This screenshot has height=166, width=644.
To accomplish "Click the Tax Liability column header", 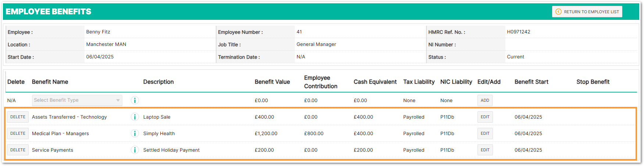I will 419,82.
